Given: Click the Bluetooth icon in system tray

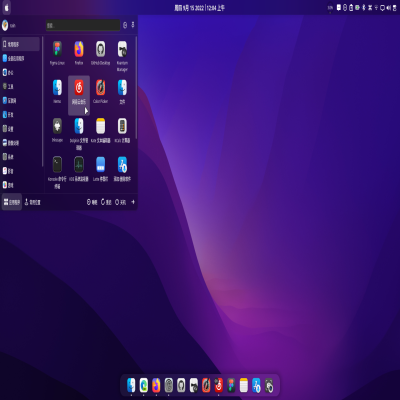Looking at the screenshot, I should (x=364, y=8).
